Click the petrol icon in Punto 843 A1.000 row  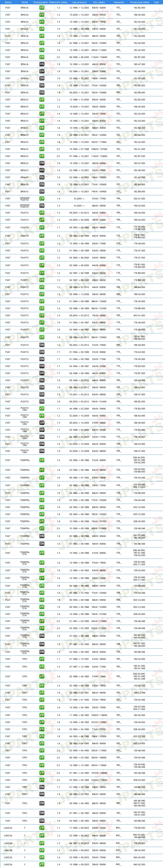42,316
